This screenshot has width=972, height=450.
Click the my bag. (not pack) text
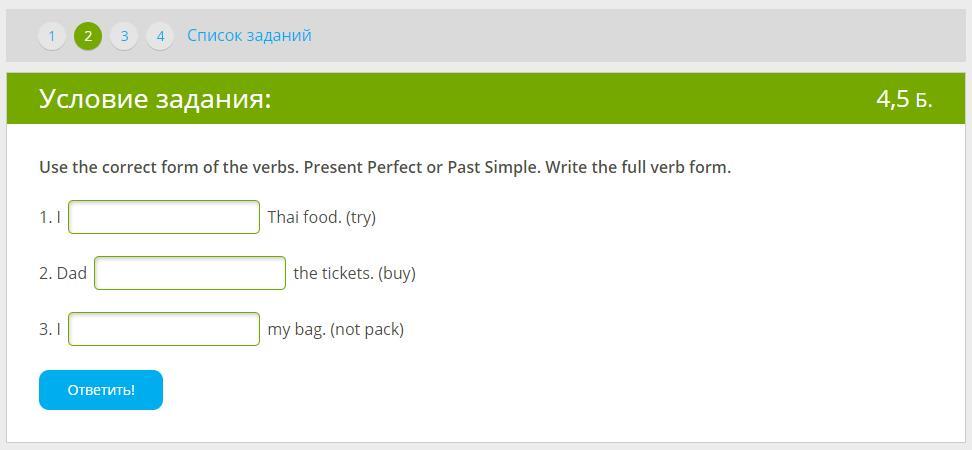click(x=335, y=329)
